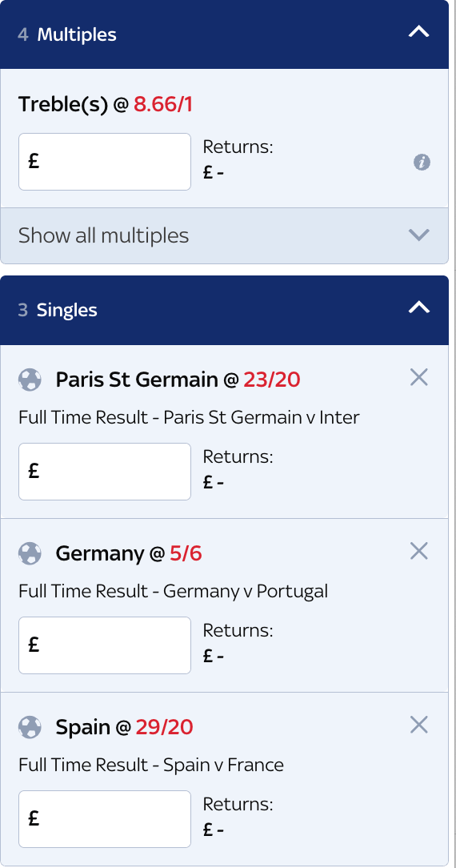Click the Paris St Germain 23/20 odds
Viewport: 456px width, 868px height.
click(272, 380)
